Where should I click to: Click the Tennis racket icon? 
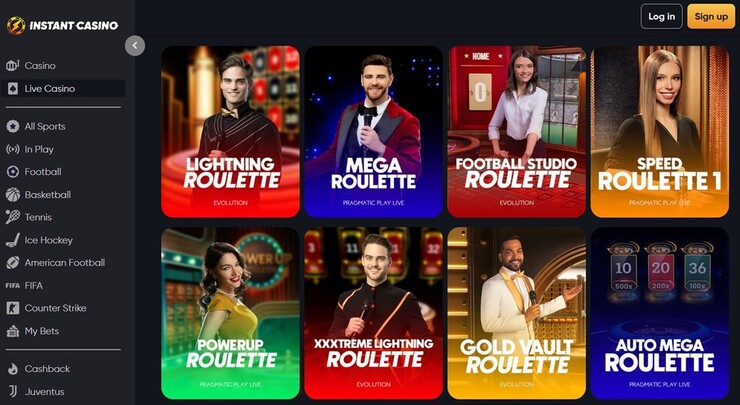13,217
